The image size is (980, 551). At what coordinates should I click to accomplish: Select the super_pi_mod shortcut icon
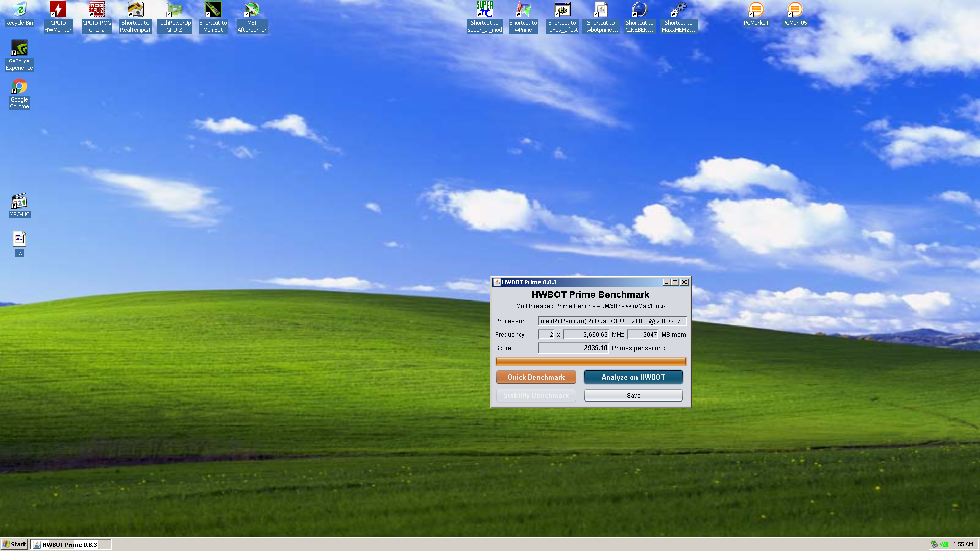(x=484, y=17)
